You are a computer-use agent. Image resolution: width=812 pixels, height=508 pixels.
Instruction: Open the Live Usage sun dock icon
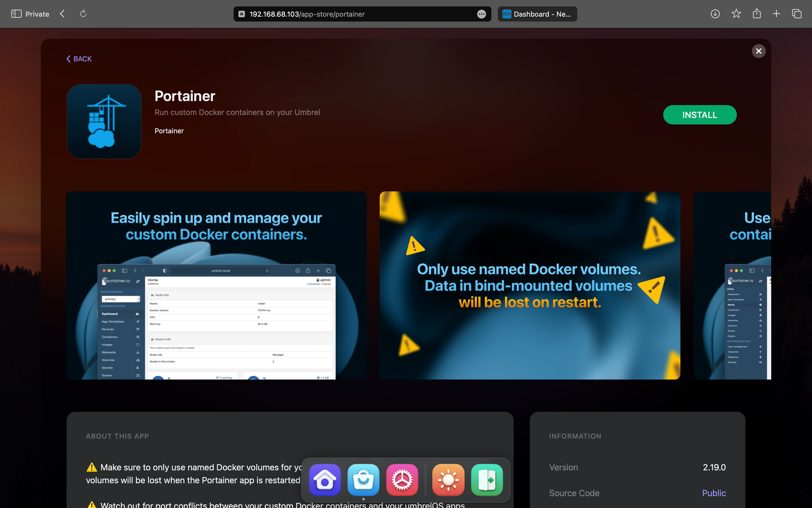(448, 480)
